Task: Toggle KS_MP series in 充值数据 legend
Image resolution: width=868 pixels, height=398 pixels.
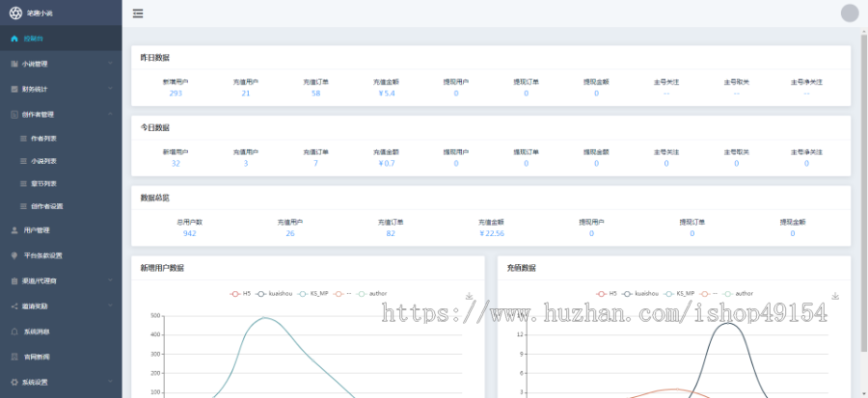Action: 679,294
